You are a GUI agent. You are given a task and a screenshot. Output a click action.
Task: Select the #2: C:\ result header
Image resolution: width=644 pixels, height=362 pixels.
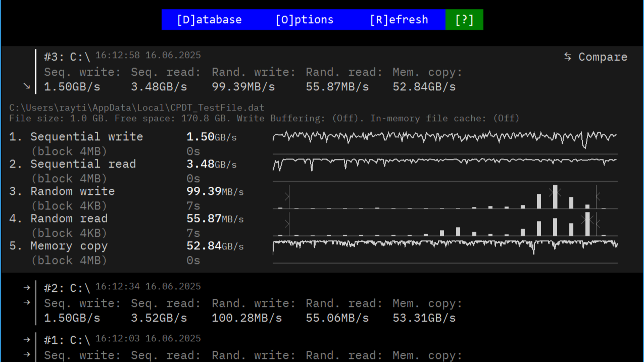(67, 288)
